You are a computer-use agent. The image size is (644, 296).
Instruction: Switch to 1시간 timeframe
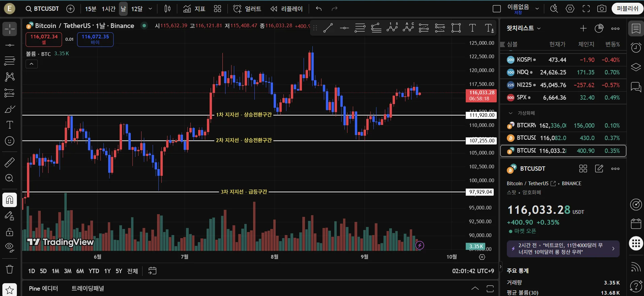109,9
